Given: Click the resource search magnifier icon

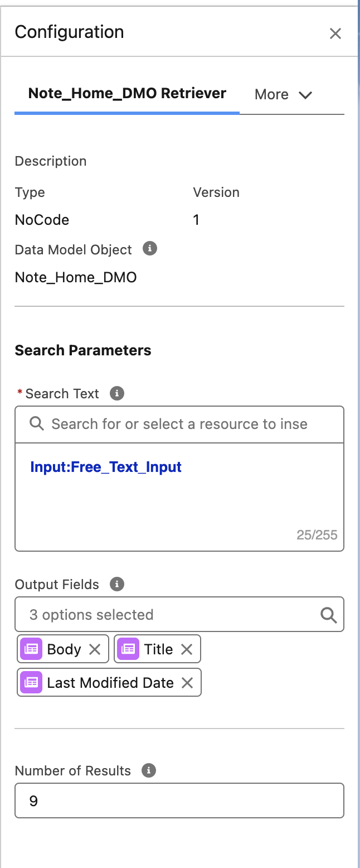Looking at the screenshot, I should click(x=37, y=424).
